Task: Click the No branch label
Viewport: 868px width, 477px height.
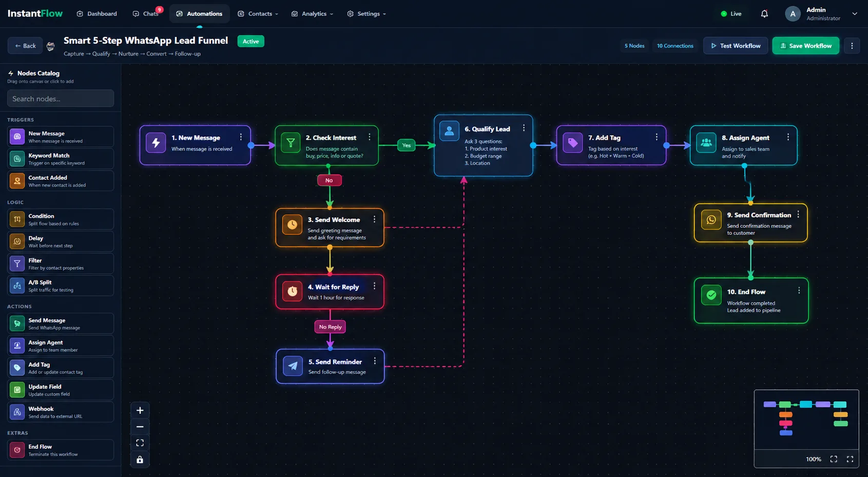Action: 329,181
